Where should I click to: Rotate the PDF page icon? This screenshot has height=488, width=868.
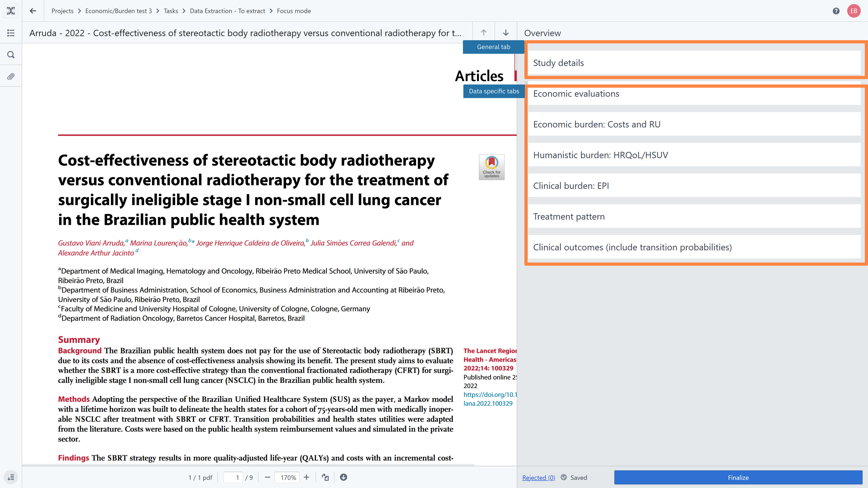(325, 477)
